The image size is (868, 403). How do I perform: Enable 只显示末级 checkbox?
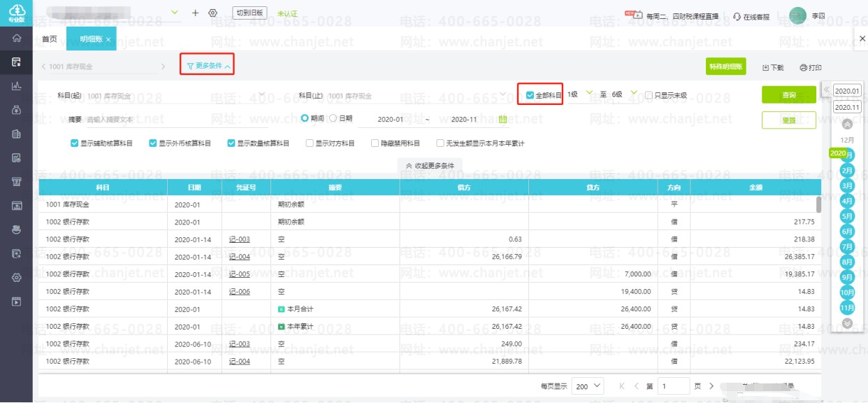click(649, 95)
